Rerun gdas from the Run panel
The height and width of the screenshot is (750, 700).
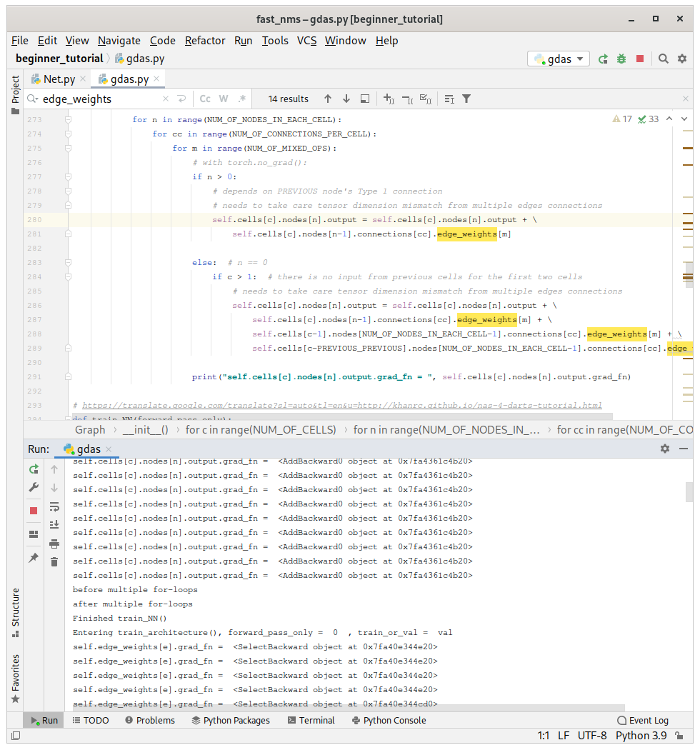coord(34,469)
